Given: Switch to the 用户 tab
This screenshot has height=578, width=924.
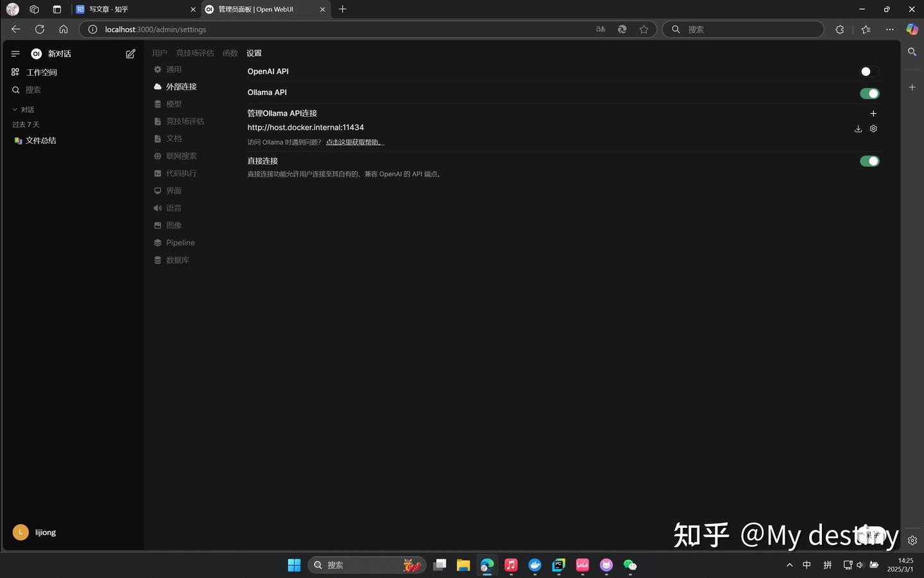Looking at the screenshot, I should point(159,53).
